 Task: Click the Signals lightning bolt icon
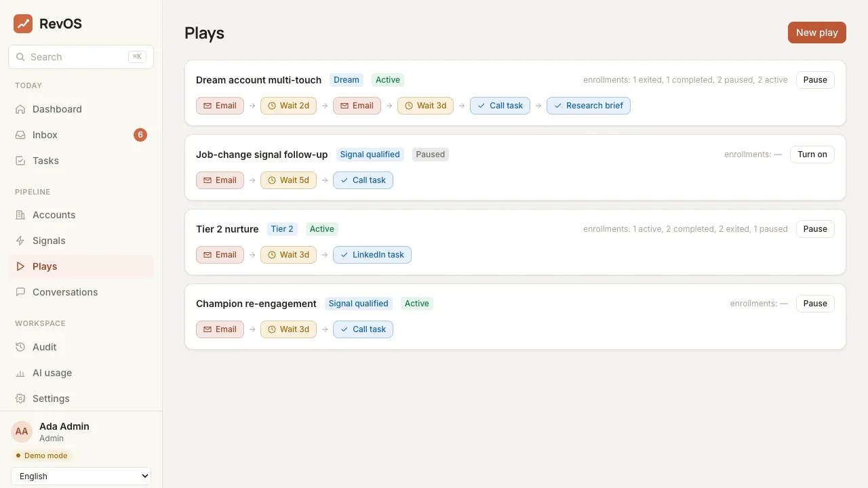coord(20,241)
